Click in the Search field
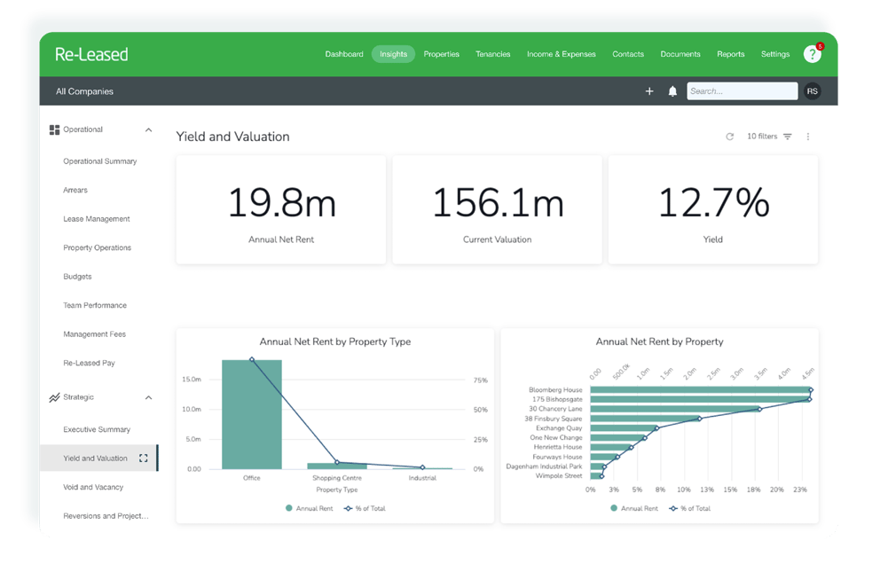This screenshot has width=880, height=588. tap(742, 91)
